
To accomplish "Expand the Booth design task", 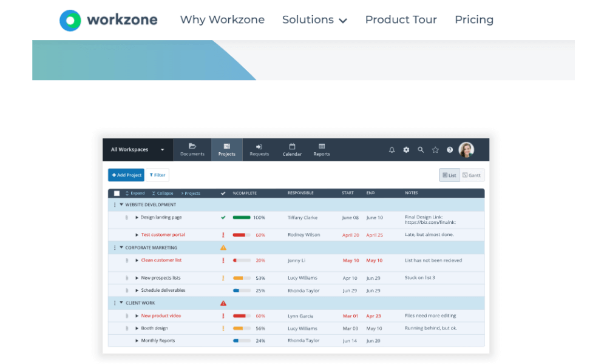I will tap(137, 328).
